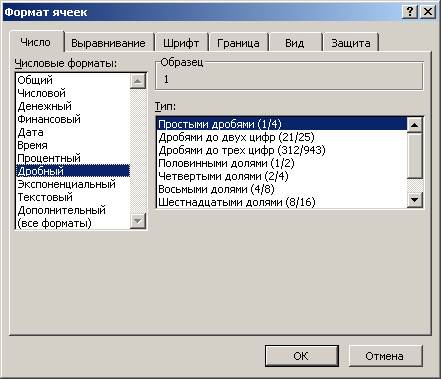
Task: Select the Время format
Action: 73,145
